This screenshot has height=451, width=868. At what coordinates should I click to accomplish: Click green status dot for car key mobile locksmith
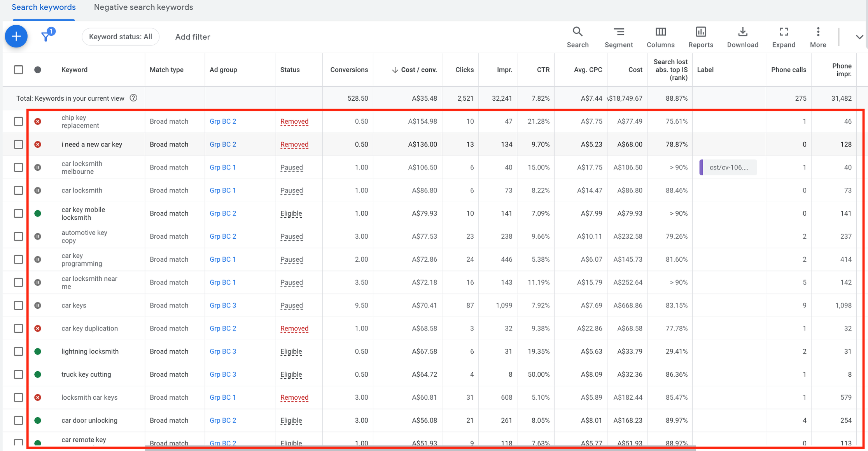click(x=38, y=213)
